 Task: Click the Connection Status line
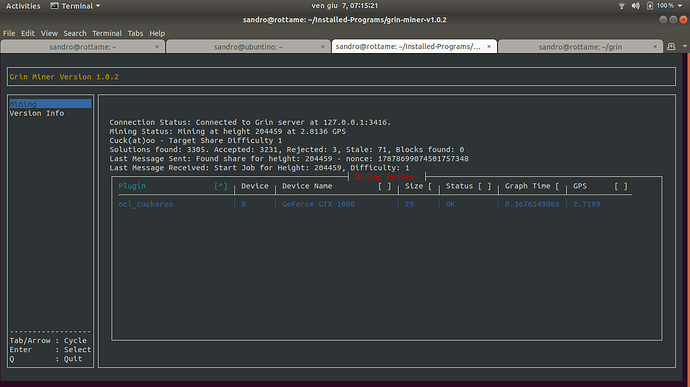pyautogui.click(x=250, y=122)
